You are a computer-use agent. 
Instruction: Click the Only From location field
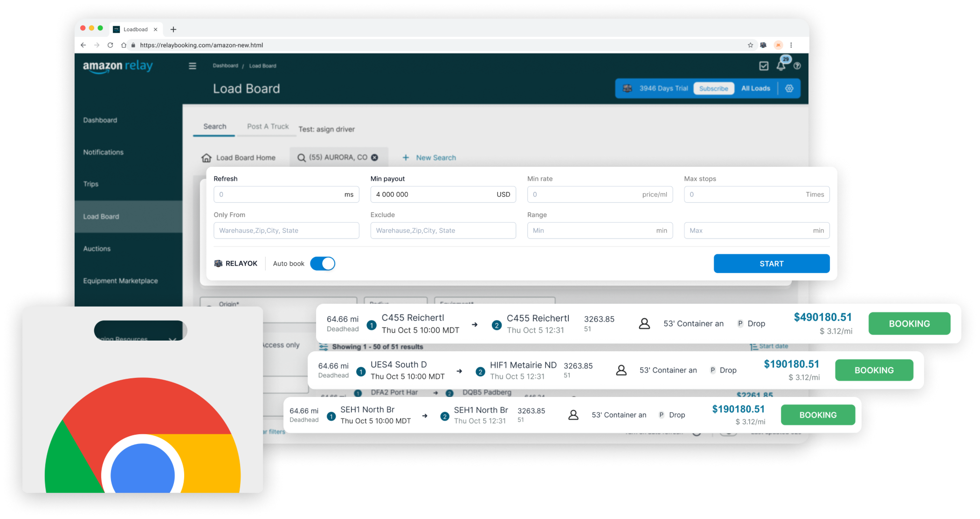(286, 230)
